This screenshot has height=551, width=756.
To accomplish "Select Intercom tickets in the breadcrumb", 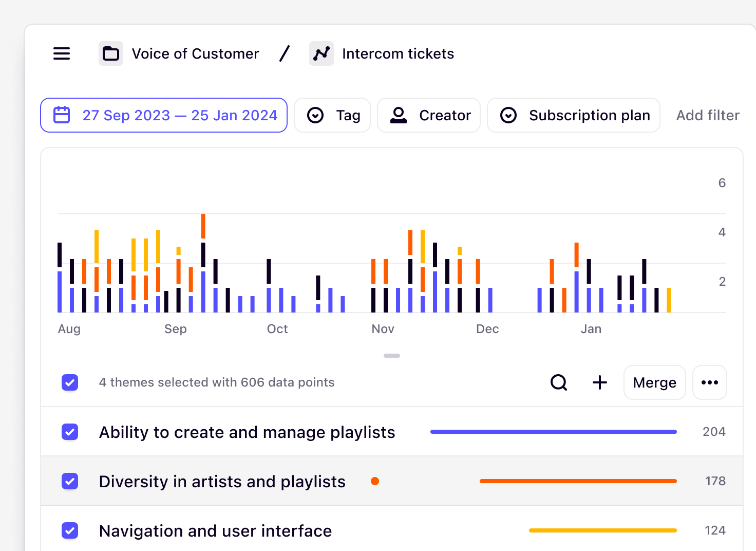I will click(398, 53).
